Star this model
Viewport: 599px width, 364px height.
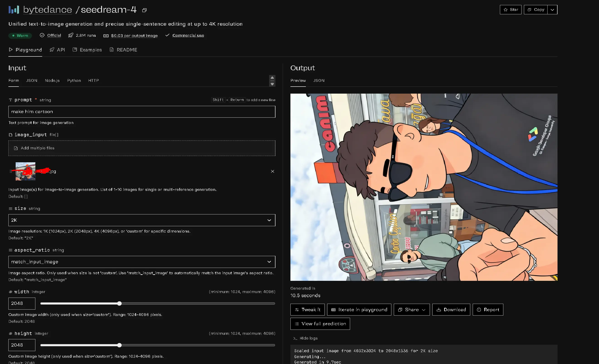510,10
